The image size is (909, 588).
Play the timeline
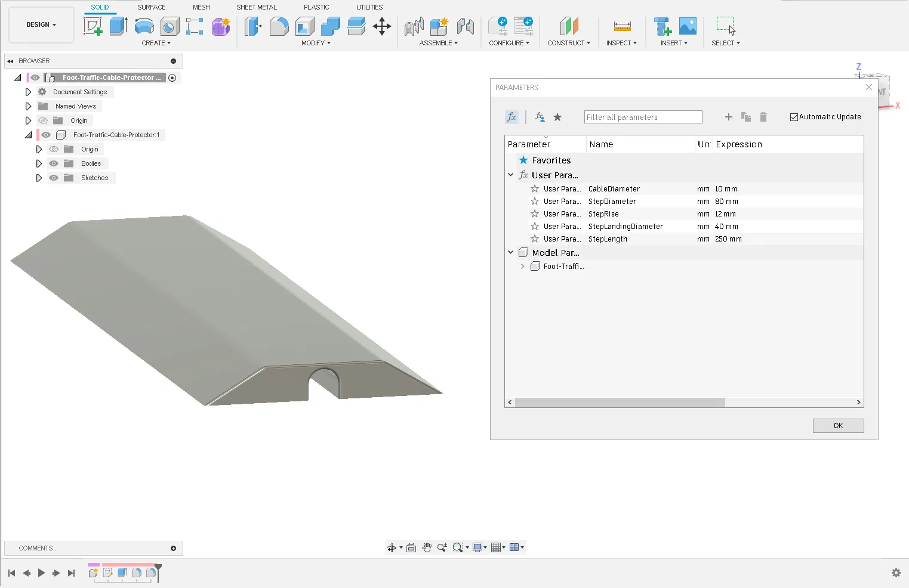pos(41,572)
